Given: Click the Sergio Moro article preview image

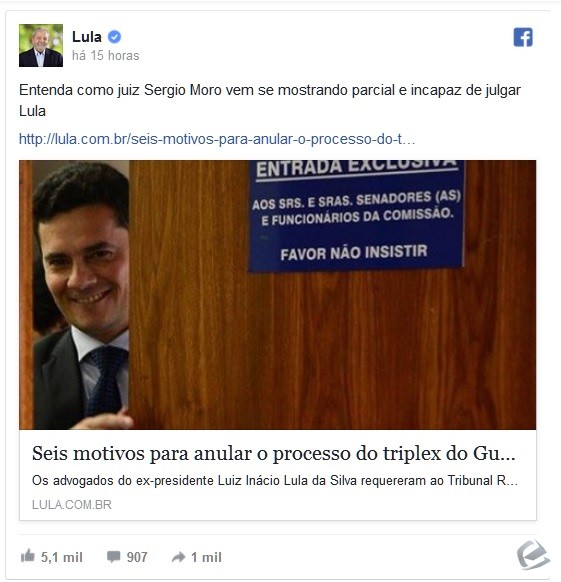Looking at the screenshot, I should pyautogui.click(x=277, y=295).
